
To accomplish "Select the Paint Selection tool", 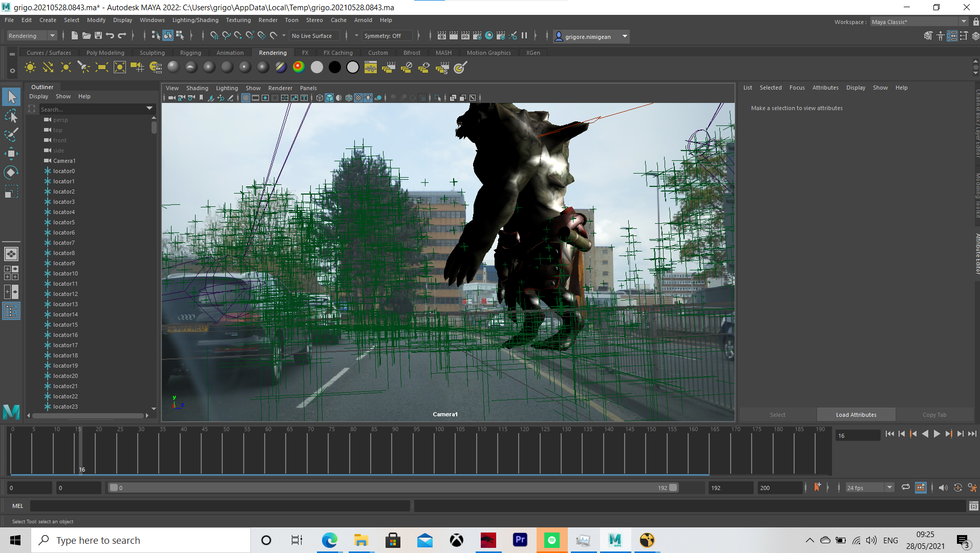I will [x=11, y=135].
